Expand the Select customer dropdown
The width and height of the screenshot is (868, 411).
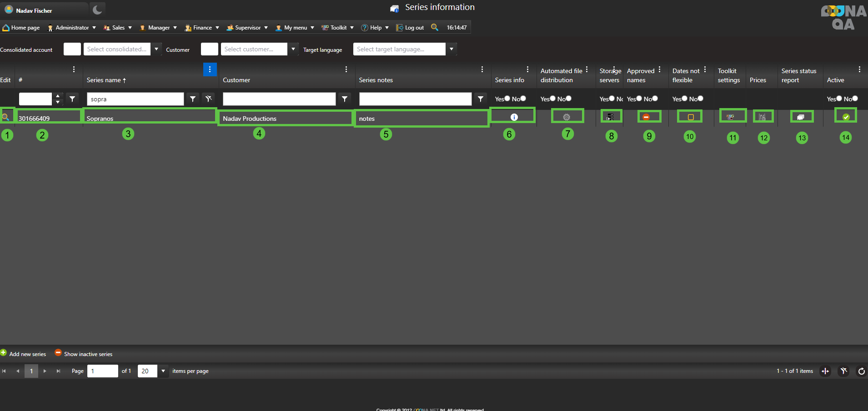click(293, 49)
